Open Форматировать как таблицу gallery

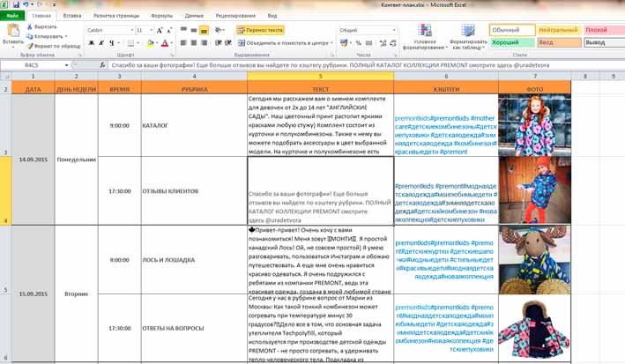point(468,37)
